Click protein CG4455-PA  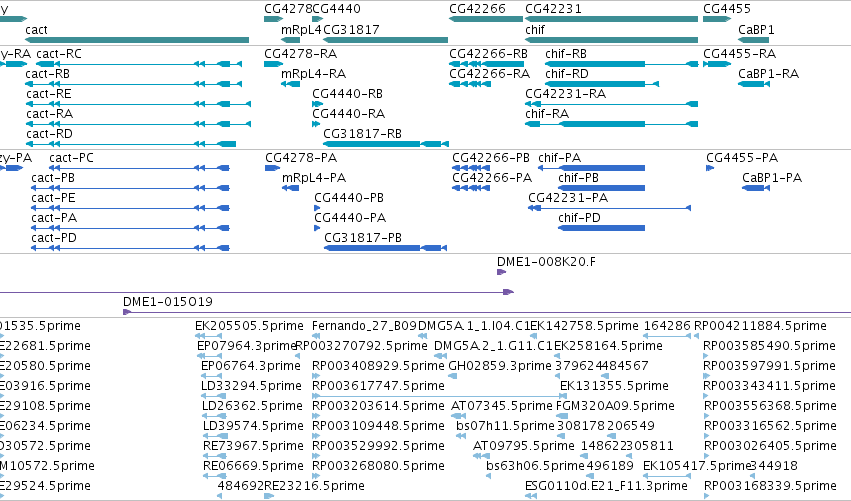710,168
